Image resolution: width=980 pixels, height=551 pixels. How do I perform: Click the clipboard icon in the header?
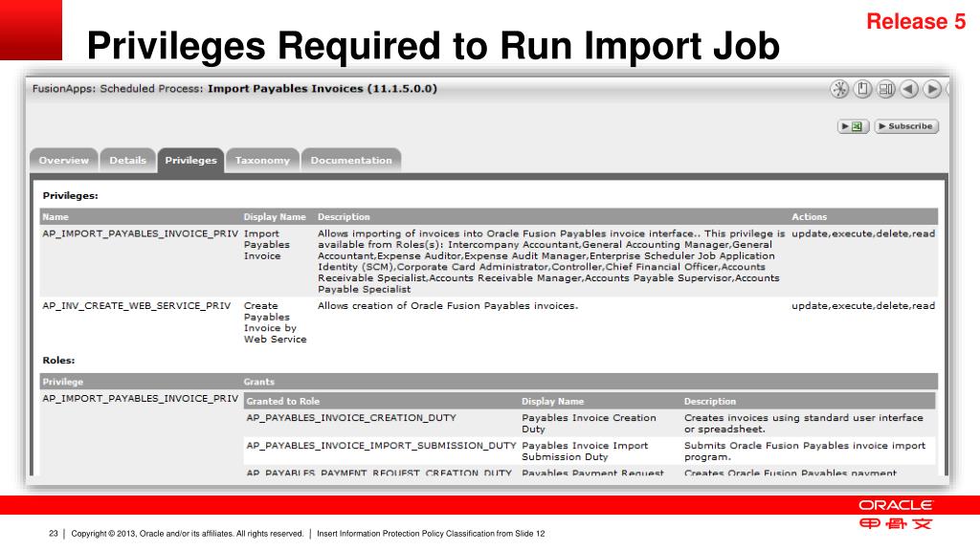pyautogui.click(x=862, y=89)
